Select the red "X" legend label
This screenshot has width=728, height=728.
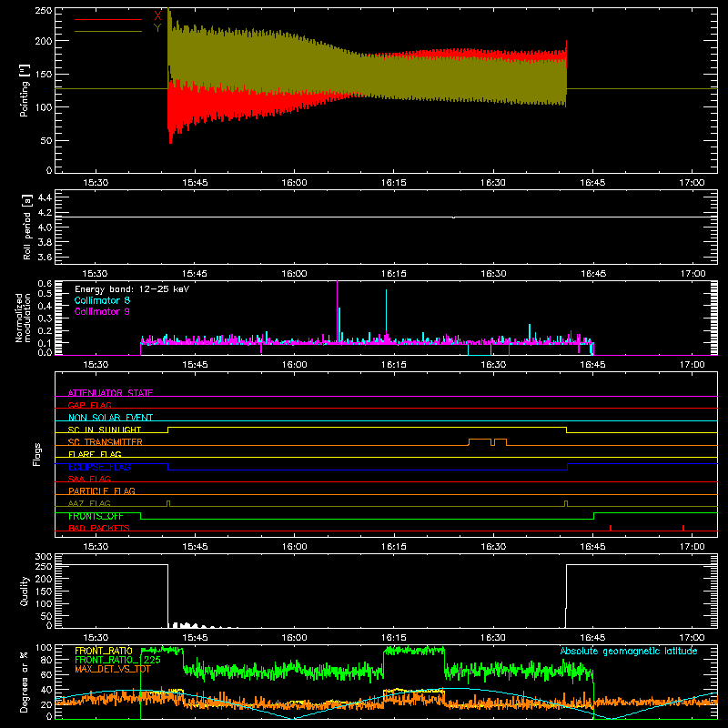point(157,16)
